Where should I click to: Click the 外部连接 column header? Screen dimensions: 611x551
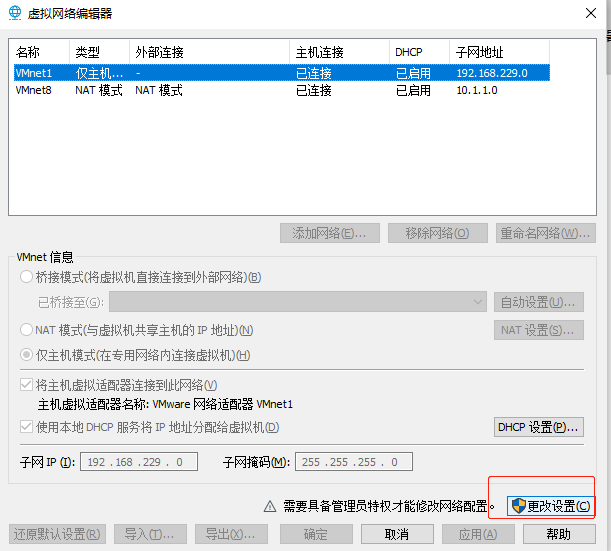pos(209,52)
